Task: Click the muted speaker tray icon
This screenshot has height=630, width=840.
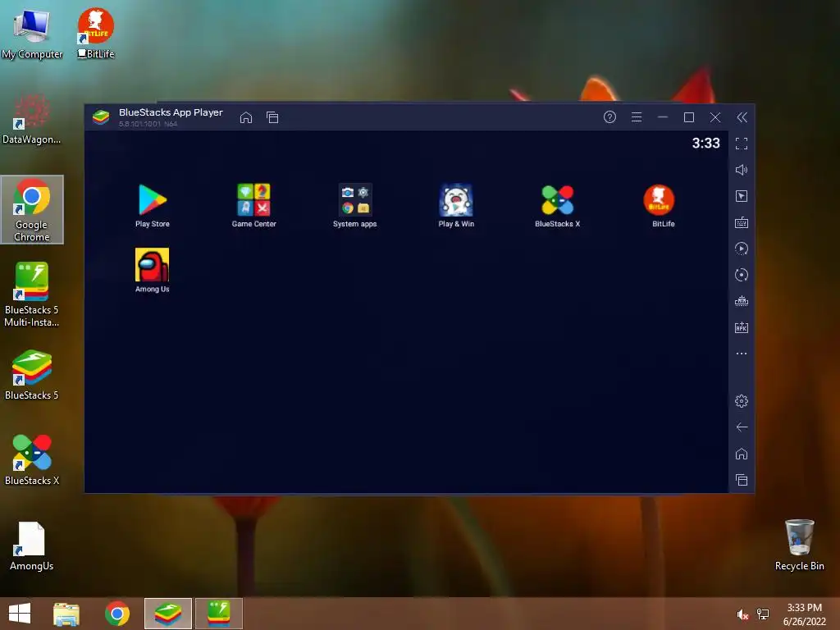Action: point(742,614)
